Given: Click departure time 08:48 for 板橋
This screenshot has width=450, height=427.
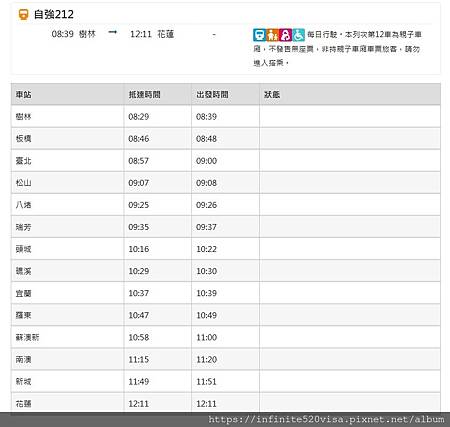Looking at the screenshot, I should click(206, 138).
